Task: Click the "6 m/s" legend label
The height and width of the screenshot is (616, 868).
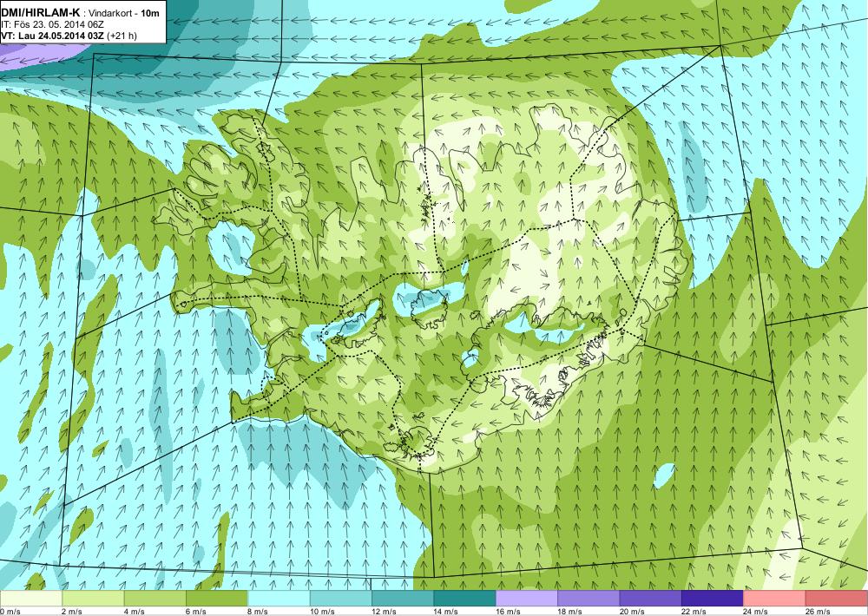Action: pyautogui.click(x=196, y=612)
